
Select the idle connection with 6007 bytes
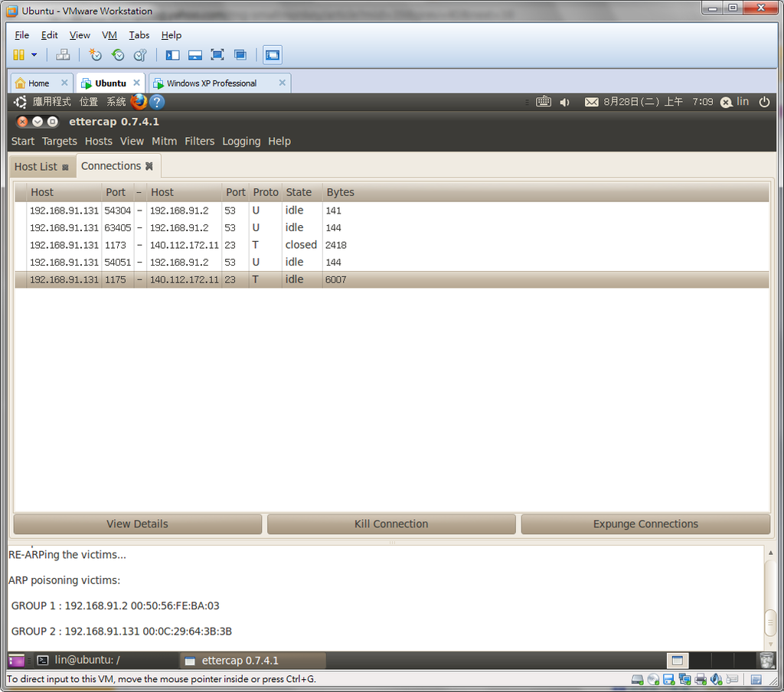pos(391,279)
